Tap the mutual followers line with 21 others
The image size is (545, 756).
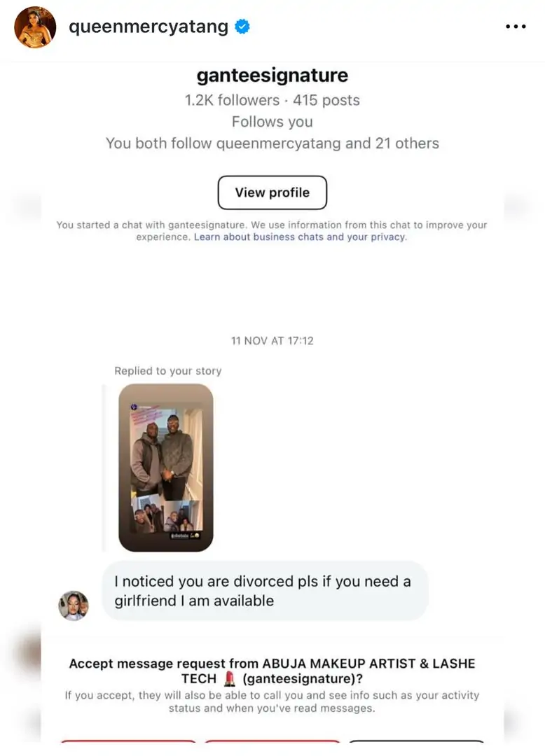click(x=272, y=143)
